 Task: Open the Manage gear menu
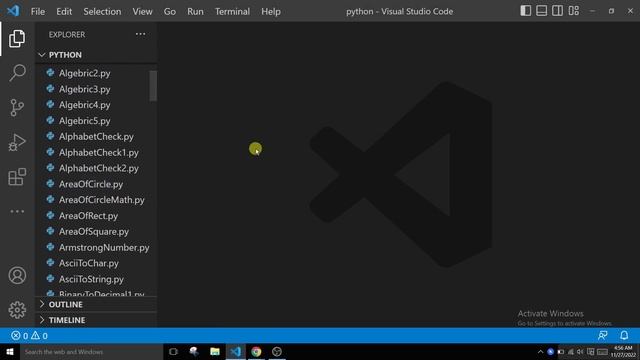click(x=17, y=310)
